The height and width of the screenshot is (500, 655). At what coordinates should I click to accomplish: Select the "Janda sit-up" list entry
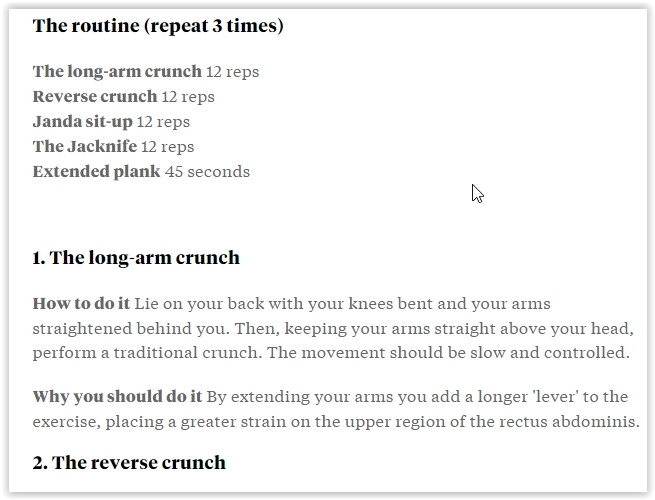coord(82,122)
